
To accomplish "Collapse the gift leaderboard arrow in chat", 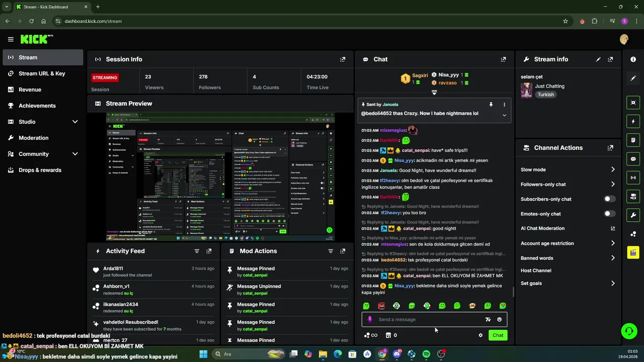I will pyautogui.click(x=434, y=93).
